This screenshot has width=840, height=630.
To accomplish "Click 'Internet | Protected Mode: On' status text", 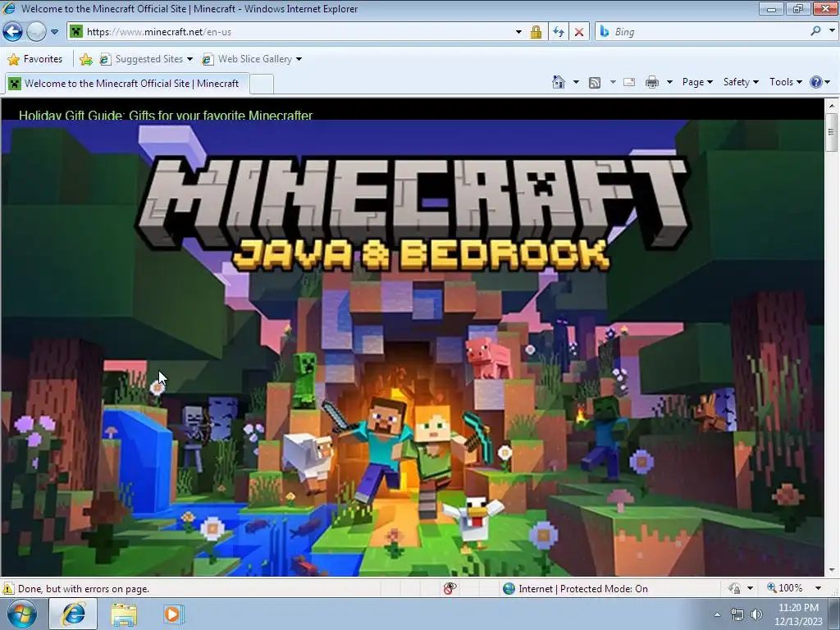I will tap(583, 589).
